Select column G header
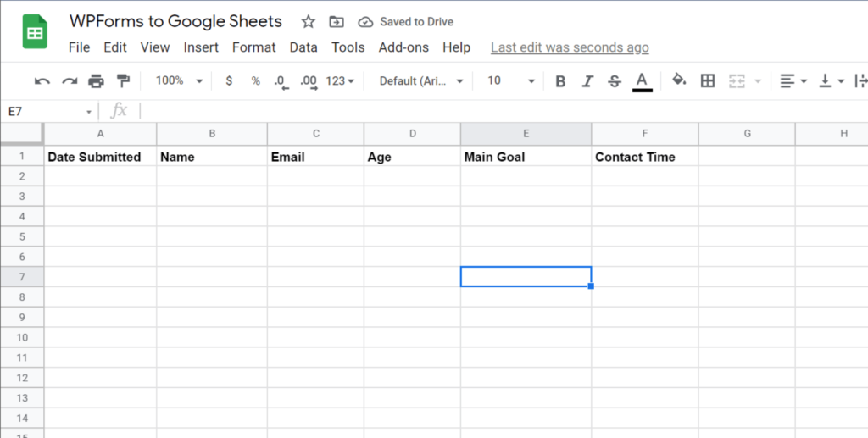The height and width of the screenshot is (438, 868). [x=747, y=134]
